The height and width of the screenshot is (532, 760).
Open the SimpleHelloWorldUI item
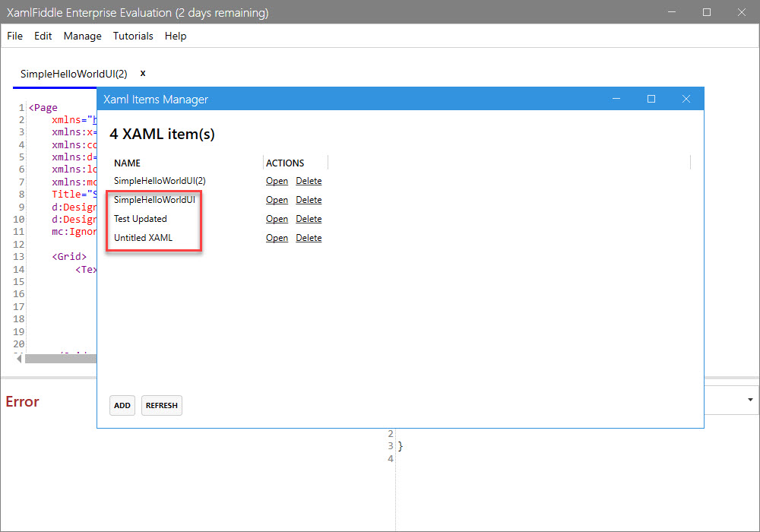(277, 200)
